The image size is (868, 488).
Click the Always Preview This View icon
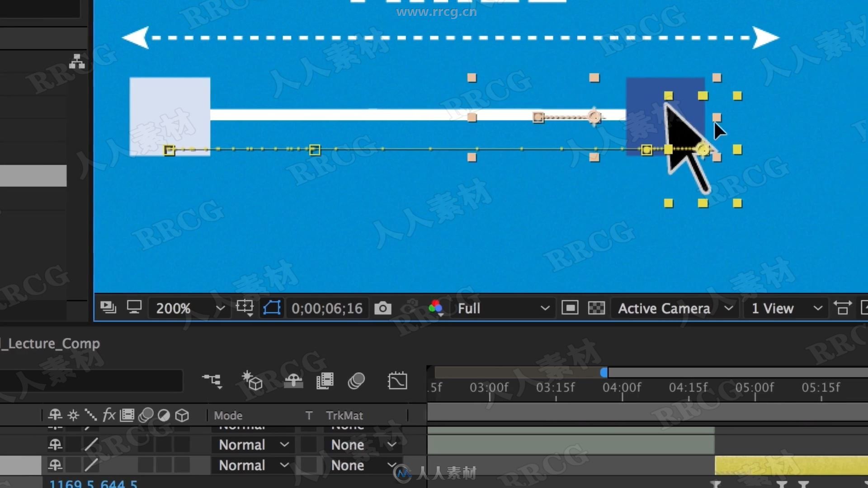[108, 308]
